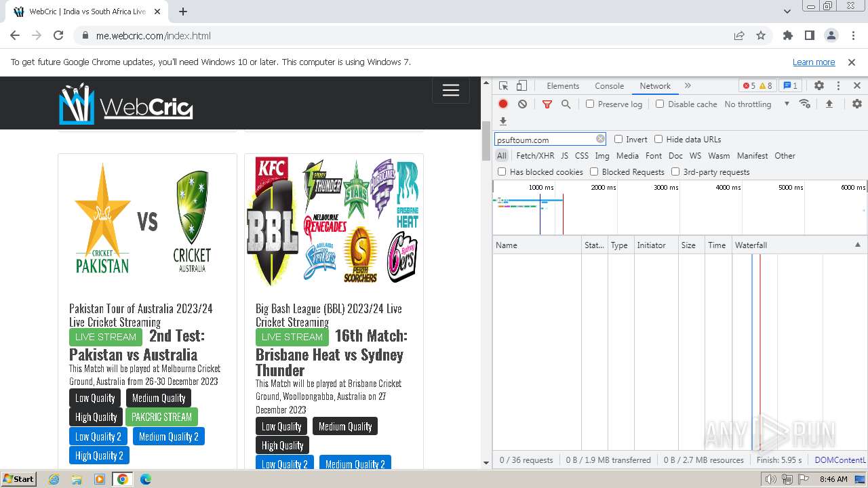This screenshot has height=488, width=868.
Task: Check the Invert filter checkbox
Action: 618,139
